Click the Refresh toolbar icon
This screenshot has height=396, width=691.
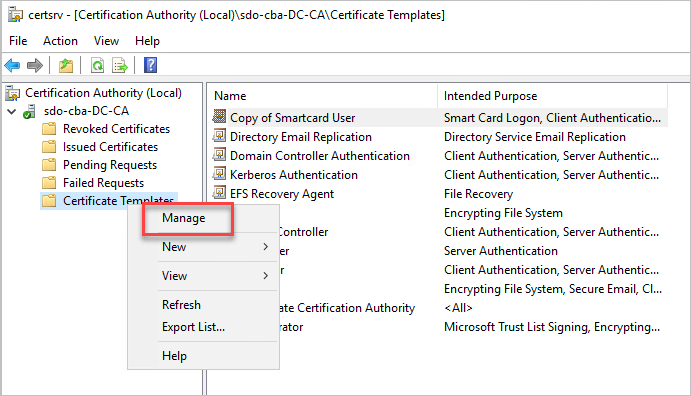pyautogui.click(x=97, y=66)
